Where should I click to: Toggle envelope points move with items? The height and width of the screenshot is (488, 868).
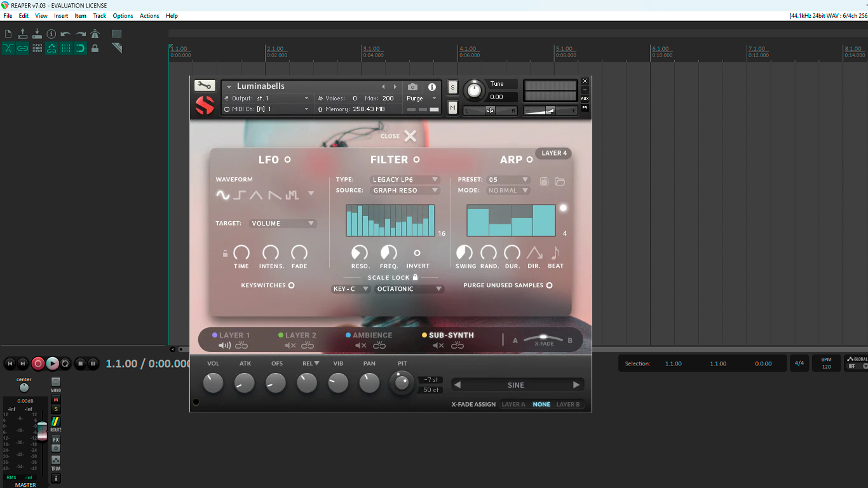point(51,48)
